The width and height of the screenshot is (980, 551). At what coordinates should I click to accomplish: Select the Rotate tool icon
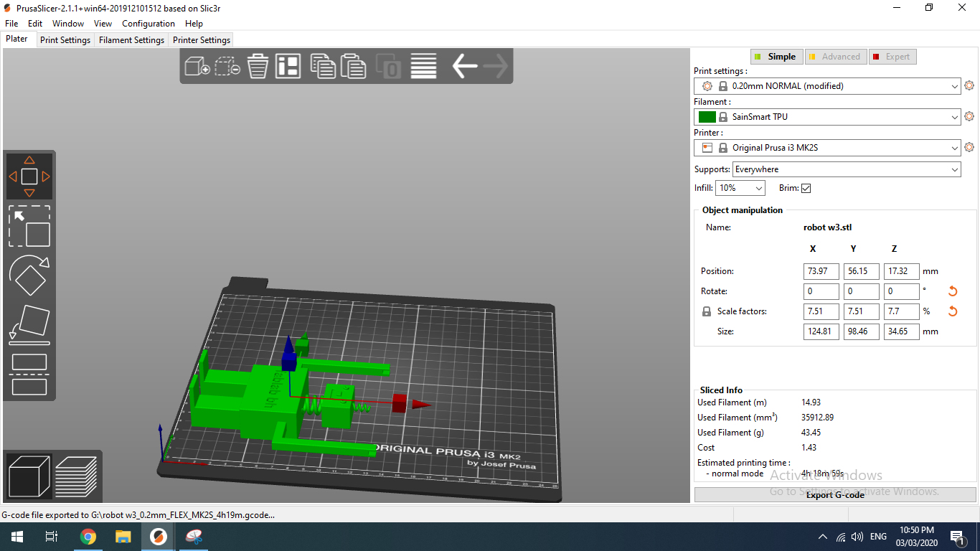click(29, 275)
